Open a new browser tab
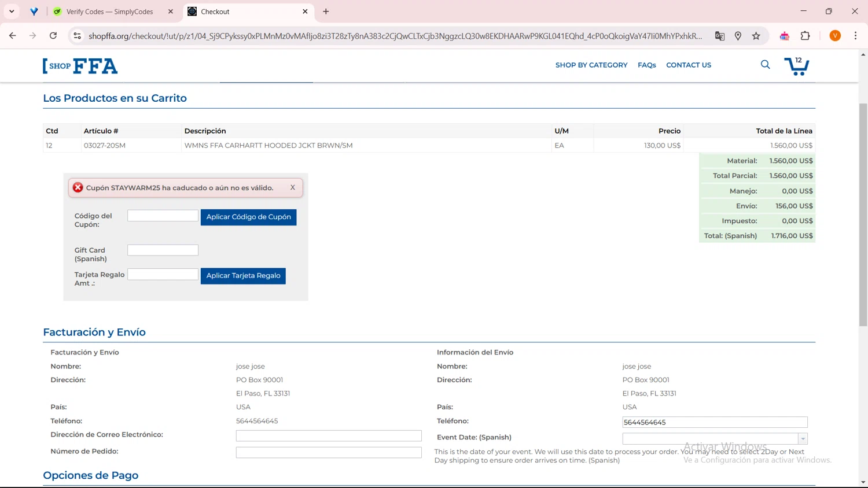The height and width of the screenshot is (488, 868). 326,12
